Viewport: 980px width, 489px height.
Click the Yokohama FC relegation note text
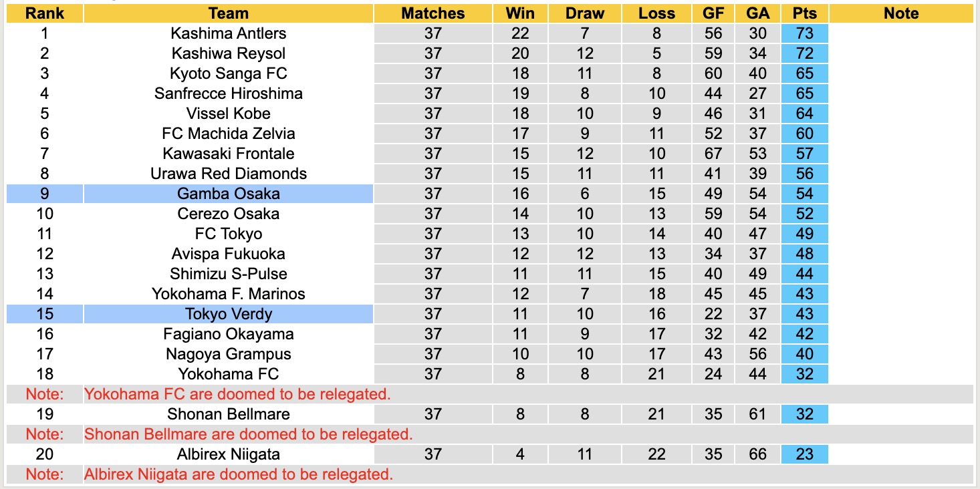[x=237, y=394]
